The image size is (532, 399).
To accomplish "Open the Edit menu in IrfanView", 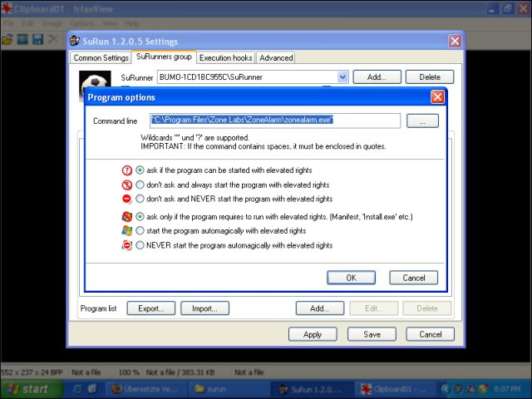I will 27,23.
